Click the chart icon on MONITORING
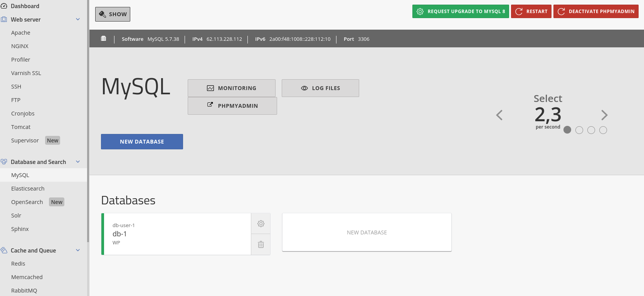Image resolution: width=644 pixels, height=296 pixels. [x=210, y=88]
